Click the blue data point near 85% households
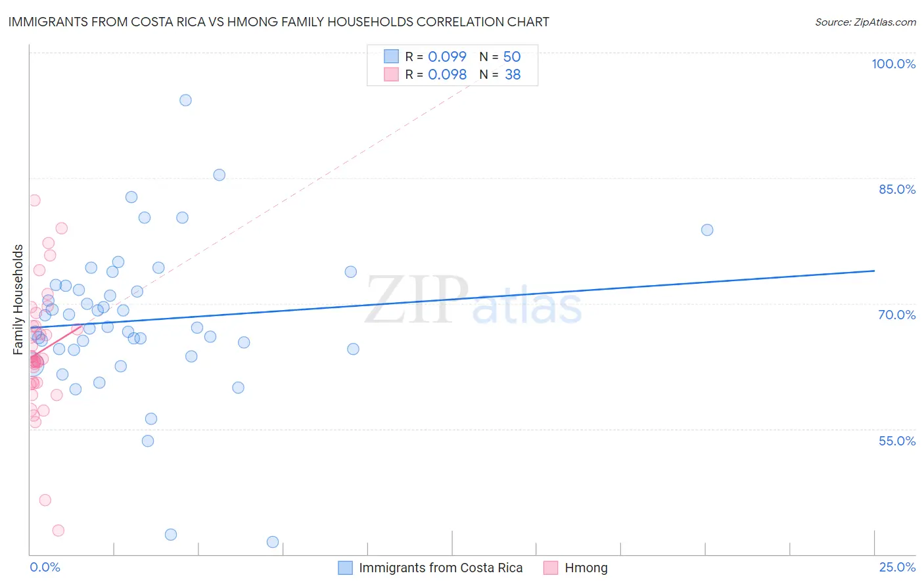Viewport: 924px width, 586px height. 219,175
